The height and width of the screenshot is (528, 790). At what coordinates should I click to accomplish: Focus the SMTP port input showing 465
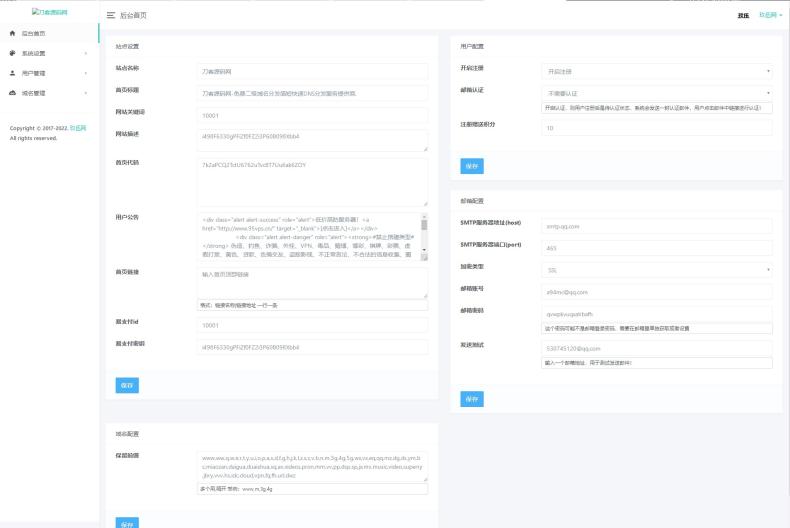(x=656, y=248)
